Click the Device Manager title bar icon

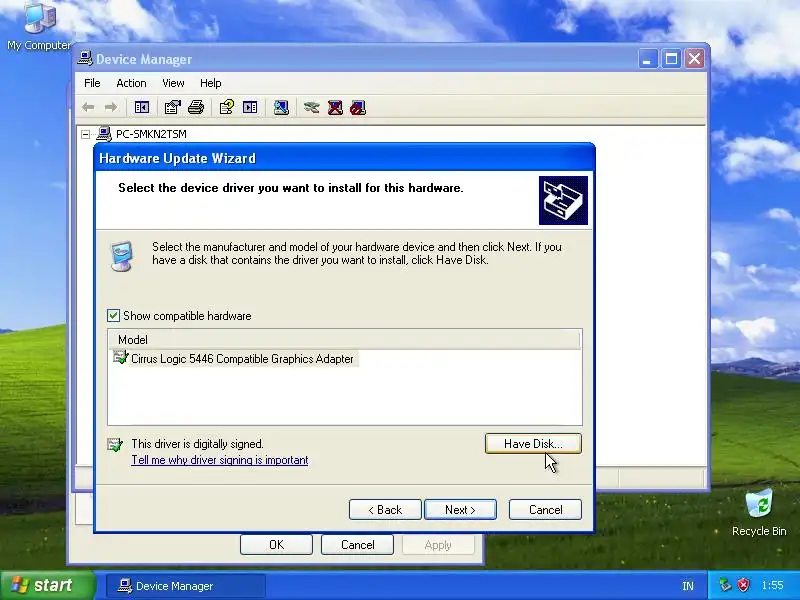coord(85,59)
